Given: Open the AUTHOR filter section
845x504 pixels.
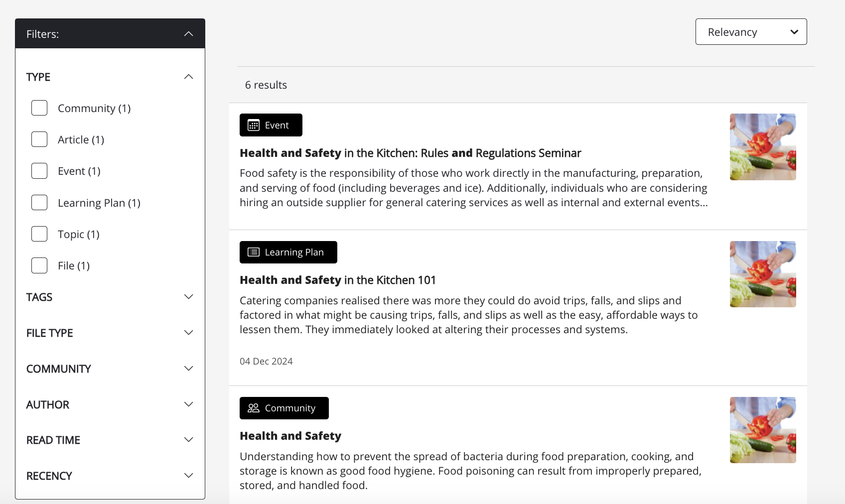Looking at the screenshot, I should (x=188, y=404).
